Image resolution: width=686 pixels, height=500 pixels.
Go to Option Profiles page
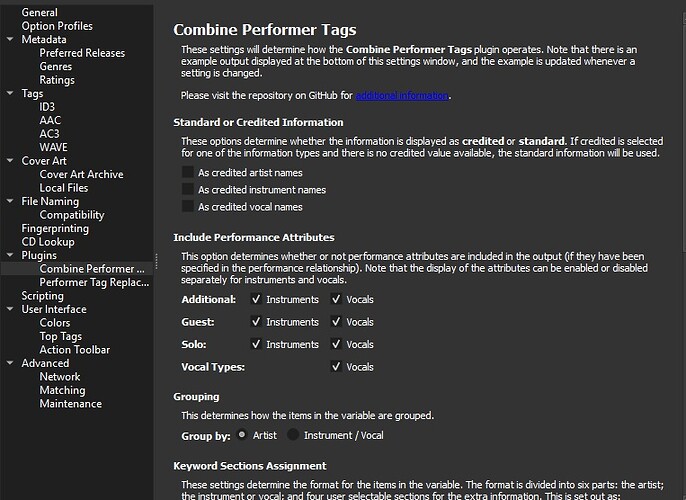click(x=57, y=26)
